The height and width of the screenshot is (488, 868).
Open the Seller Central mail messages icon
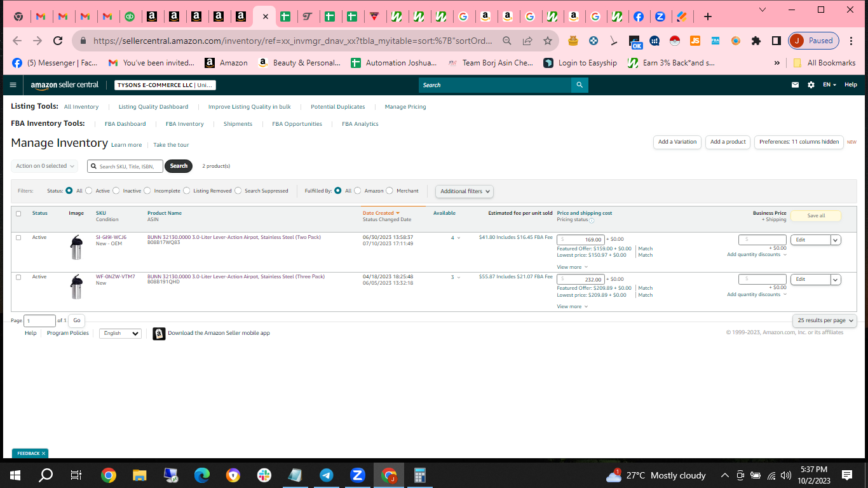(795, 85)
